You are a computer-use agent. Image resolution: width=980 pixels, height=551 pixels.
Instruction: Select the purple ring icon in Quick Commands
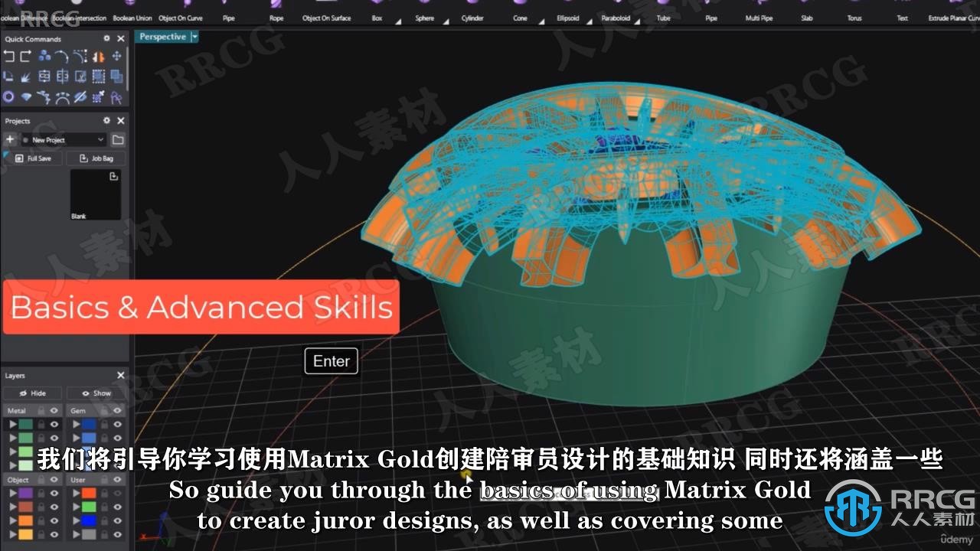9,97
